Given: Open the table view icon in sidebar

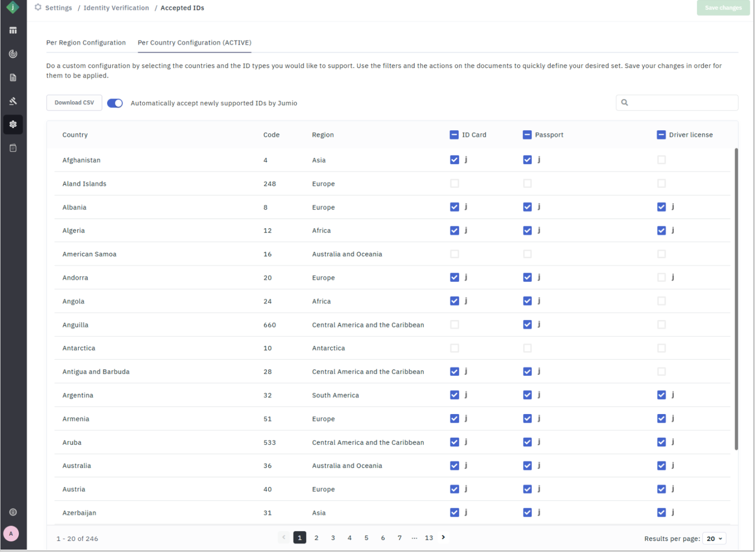Looking at the screenshot, I should (13, 30).
